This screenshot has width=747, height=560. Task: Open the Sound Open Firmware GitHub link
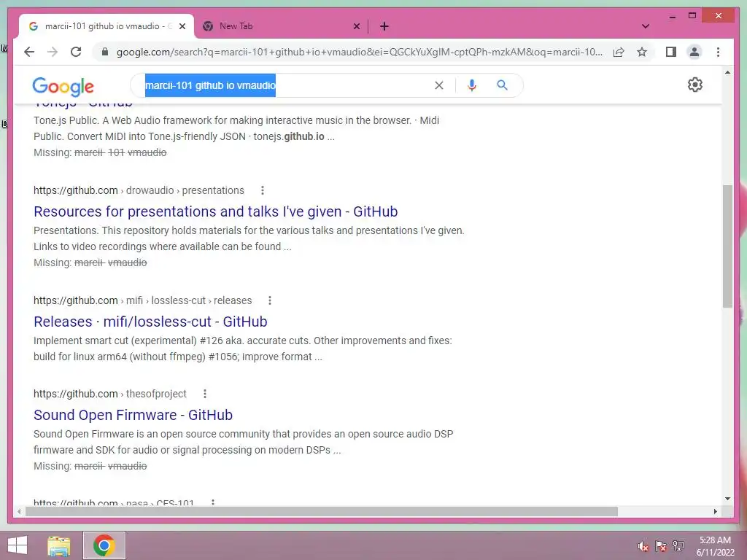133,415
